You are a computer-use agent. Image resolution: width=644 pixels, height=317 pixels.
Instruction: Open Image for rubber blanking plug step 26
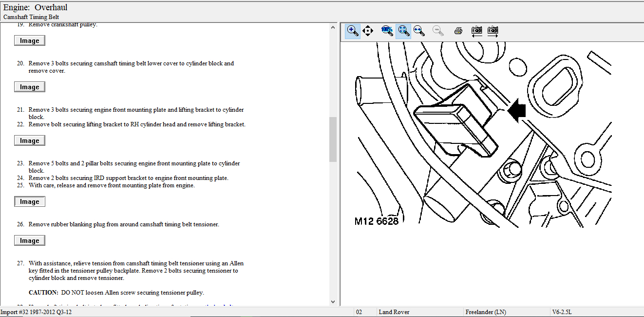(x=30, y=241)
